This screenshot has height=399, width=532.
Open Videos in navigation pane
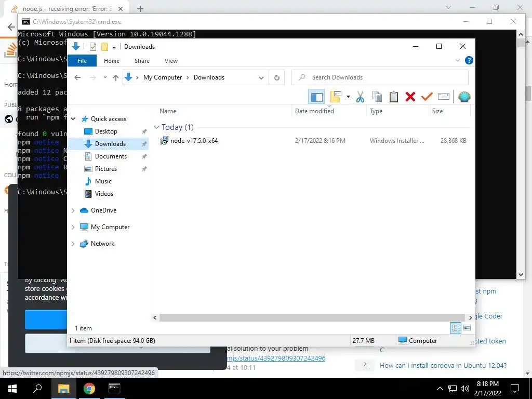[104, 194]
